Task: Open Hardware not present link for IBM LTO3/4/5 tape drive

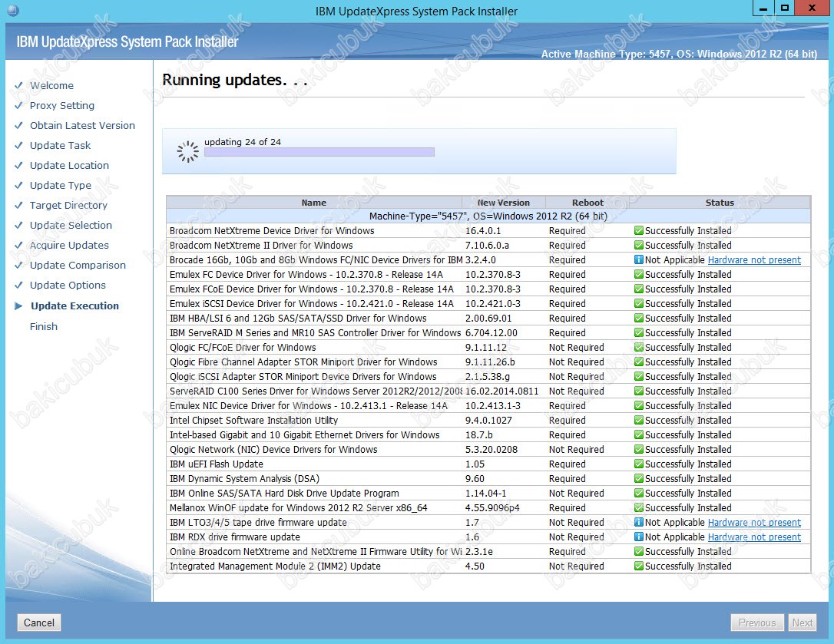Action: (754, 523)
